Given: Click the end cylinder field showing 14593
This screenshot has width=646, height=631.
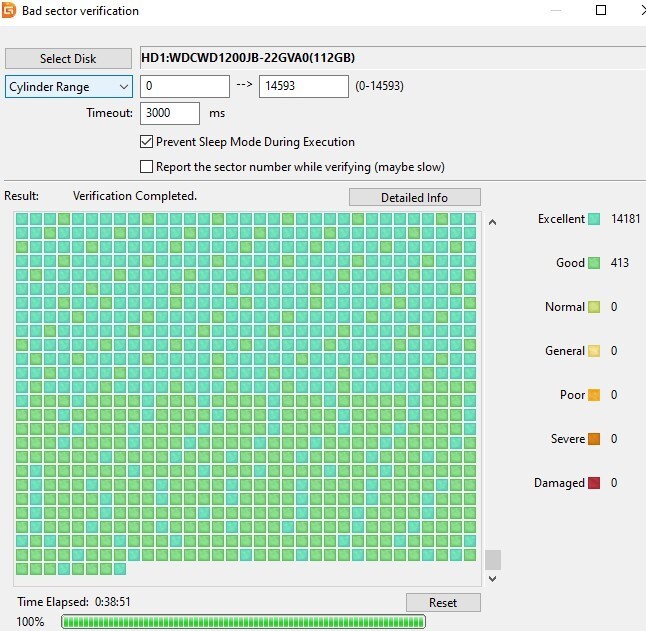Looking at the screenshot, I should [304, 86].
